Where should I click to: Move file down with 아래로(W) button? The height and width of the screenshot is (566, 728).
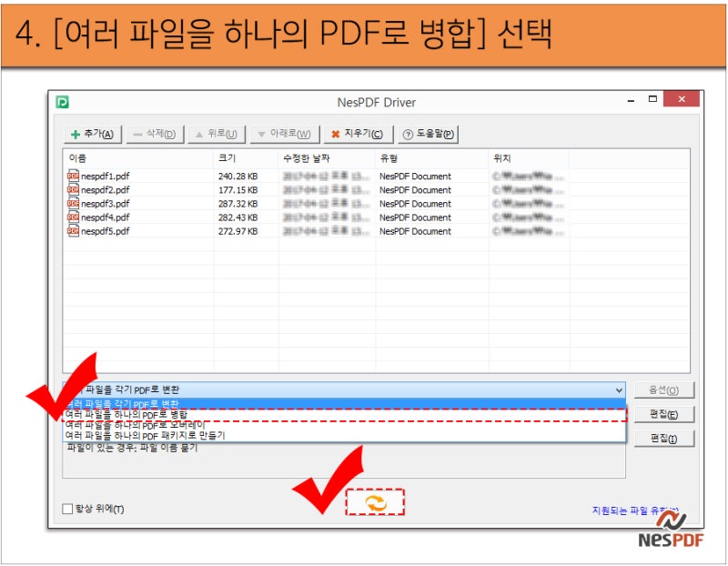285,134
